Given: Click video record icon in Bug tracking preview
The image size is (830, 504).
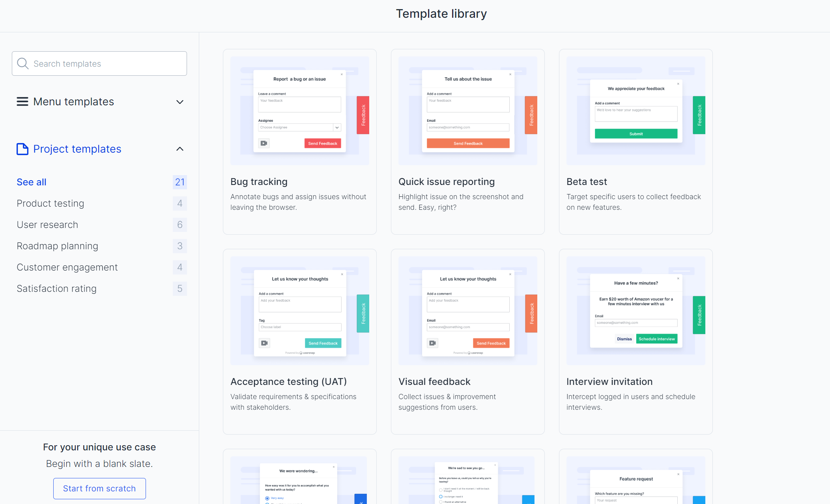Looking at the screenshot, I should (x=264, y=143).
